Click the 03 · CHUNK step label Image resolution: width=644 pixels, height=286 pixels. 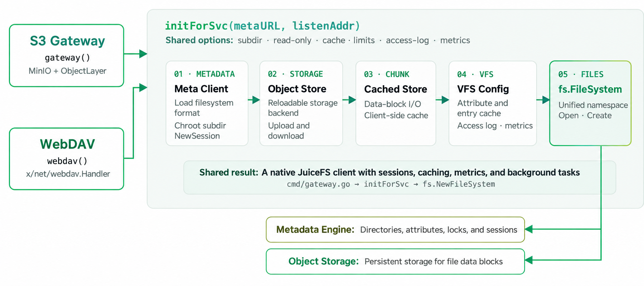[x=386, y=74]
